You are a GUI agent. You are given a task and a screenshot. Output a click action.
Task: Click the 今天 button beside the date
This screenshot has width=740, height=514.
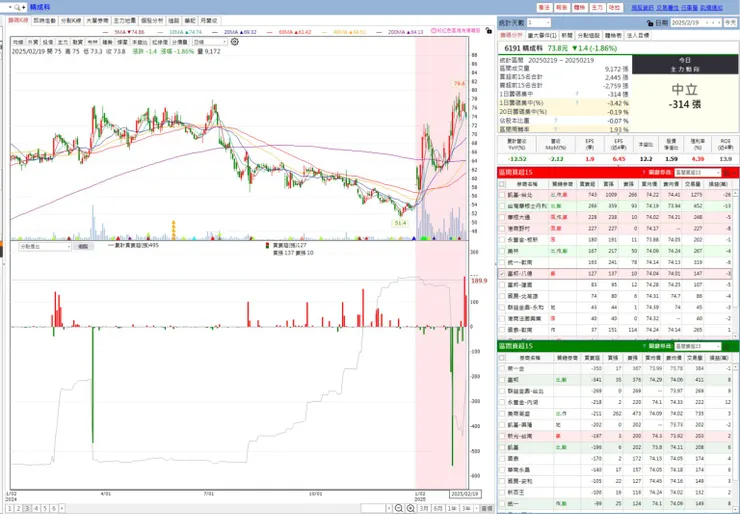pyautogui.click(x=730, y=23)
